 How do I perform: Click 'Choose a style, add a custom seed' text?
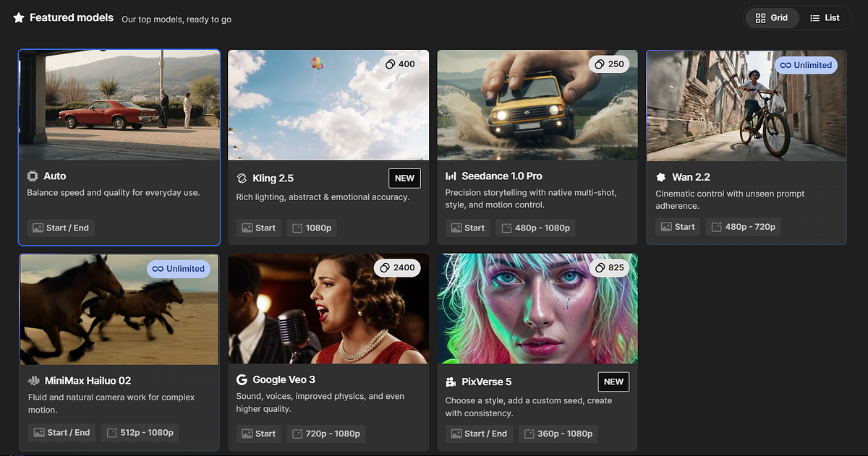coord(529,407)
